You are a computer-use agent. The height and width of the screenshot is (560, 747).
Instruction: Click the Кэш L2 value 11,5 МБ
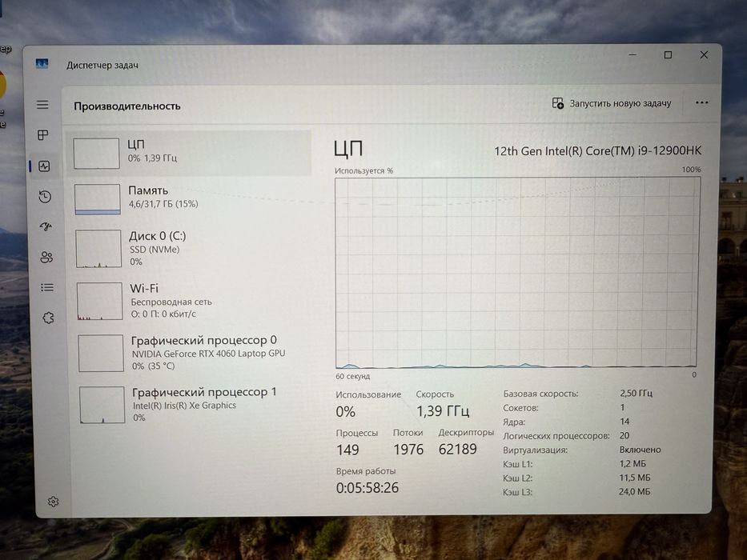635,478
